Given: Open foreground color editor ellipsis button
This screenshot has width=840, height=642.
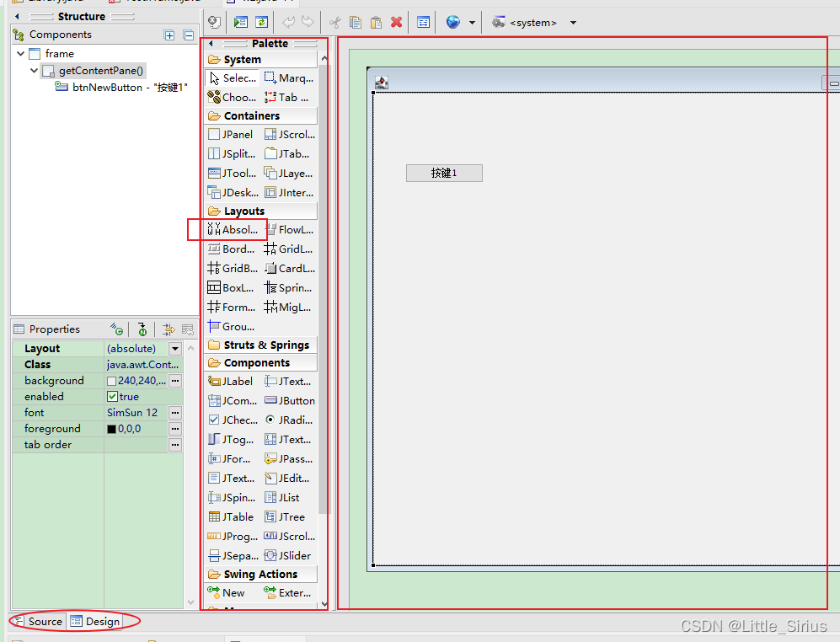Looking at the screenshot, I should coord(175,429).
